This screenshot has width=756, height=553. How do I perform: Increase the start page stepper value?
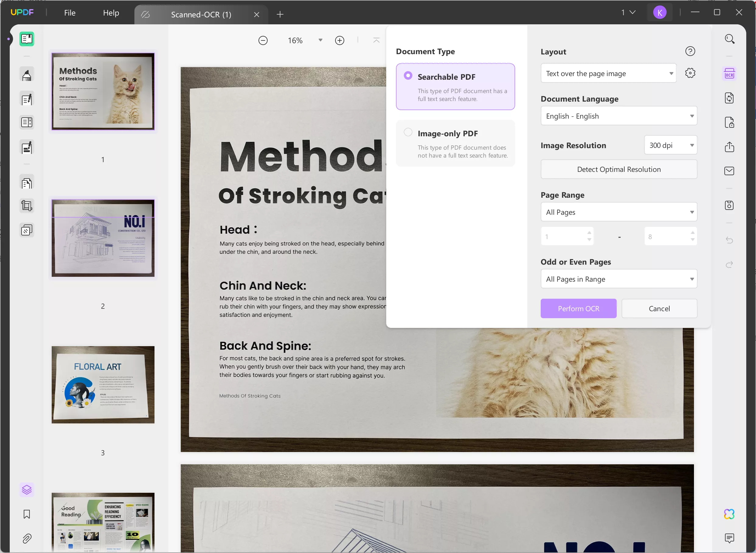click(x=589, y=233)
